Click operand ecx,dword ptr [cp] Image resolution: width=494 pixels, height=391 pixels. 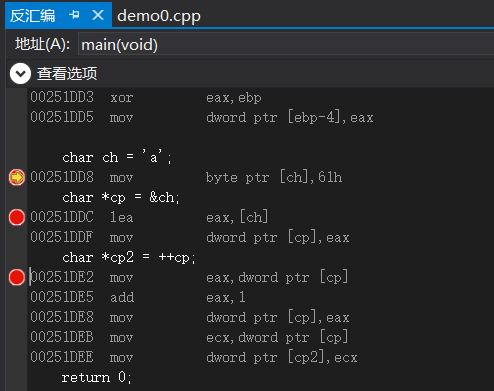[277, 337]
